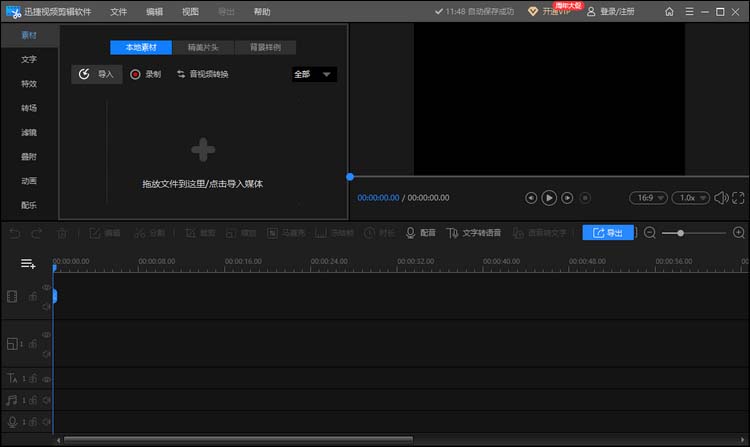Select the 冻结帧 freeze frame tool
Screen dimensions: 750x447
pyautogui.click(x=335, y=233)
